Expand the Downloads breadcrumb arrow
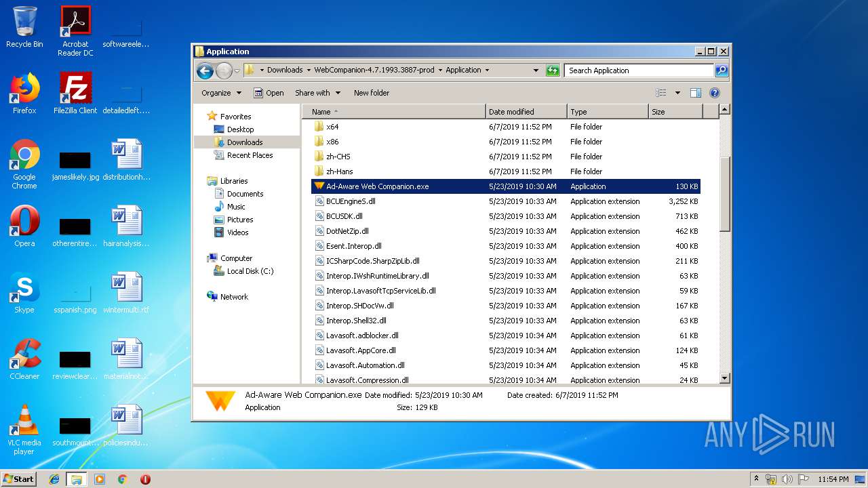868x488 pixels. coord(308,70)
